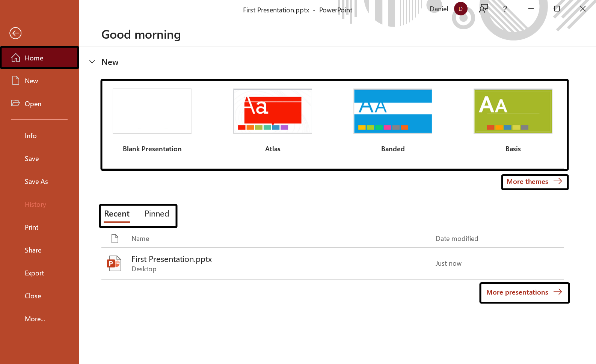Click the New document icon in sidebar
Viewport: 596px width, 364px height.
(16, 81)
